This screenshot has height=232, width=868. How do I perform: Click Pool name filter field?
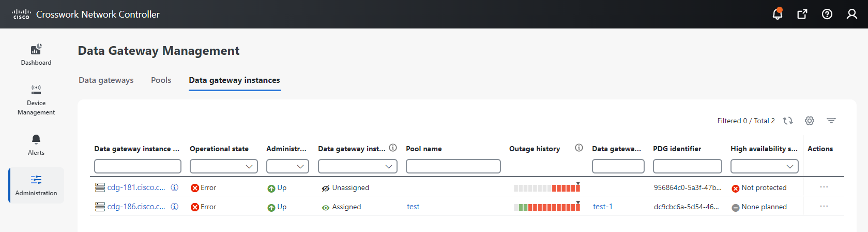[x=453, y=166]
